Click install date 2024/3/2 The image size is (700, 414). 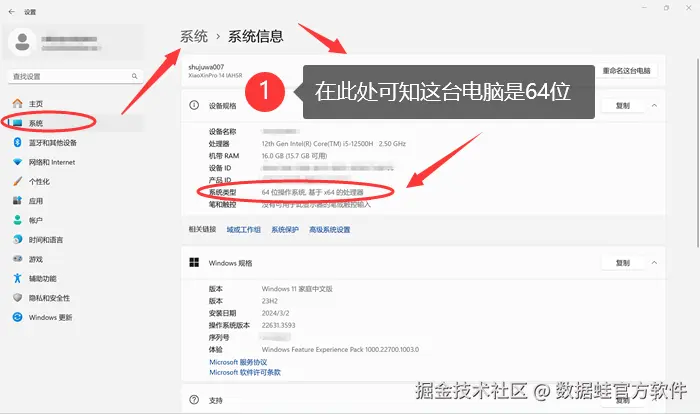pos(275,313)
